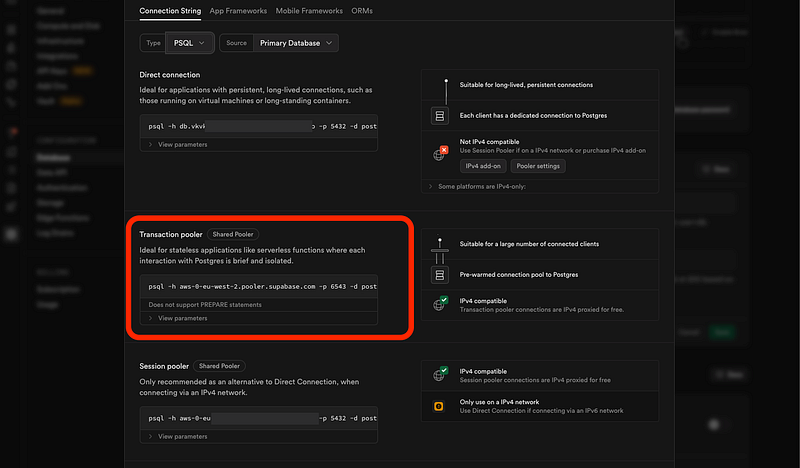This screenshot has width=800, height=468.
Task: Click the Transaction pooler IPv4 compatible globe icon
Action: (x=439, y=305)
